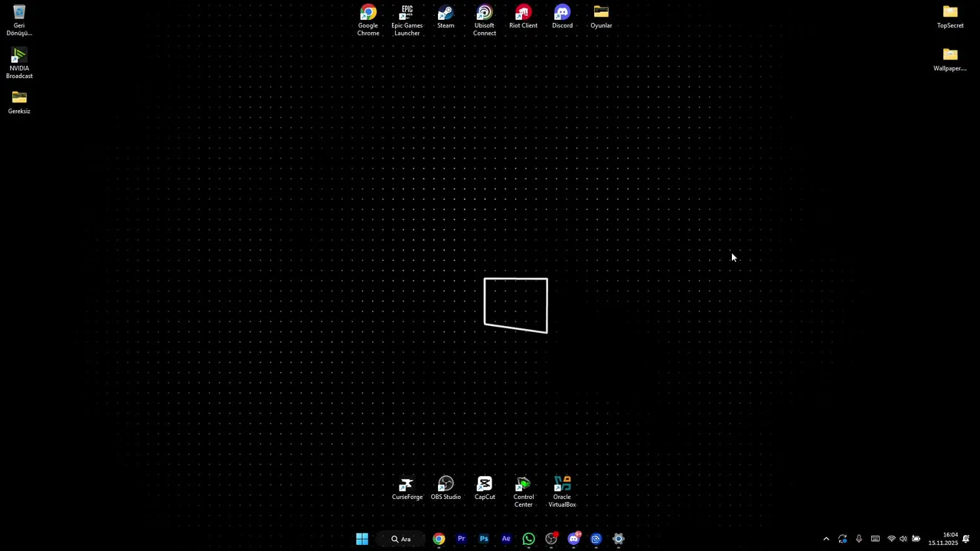Open Discord taskbar icon with 9+ badge

(x=573, y=539)
